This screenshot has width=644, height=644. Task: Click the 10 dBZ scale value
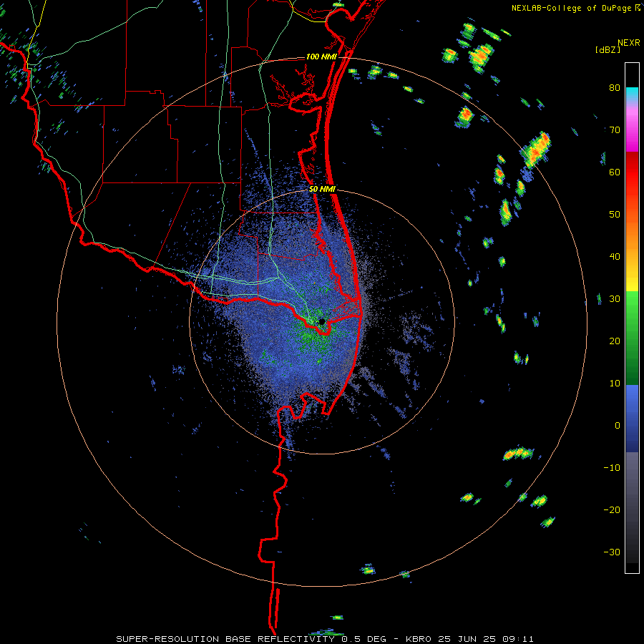pyautogui.click(x=615, y=384)
